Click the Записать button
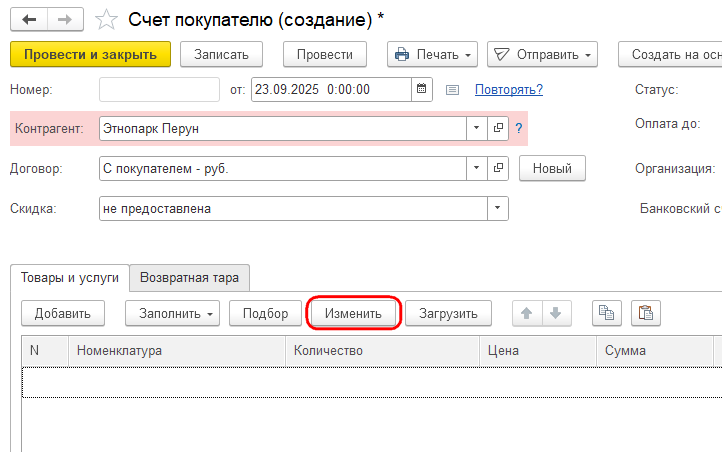 [221, 54]
